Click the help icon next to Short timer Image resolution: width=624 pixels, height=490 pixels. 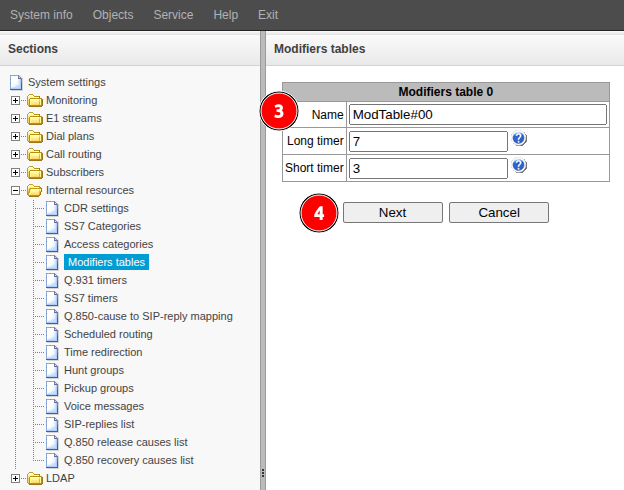(x=519, y=166)
